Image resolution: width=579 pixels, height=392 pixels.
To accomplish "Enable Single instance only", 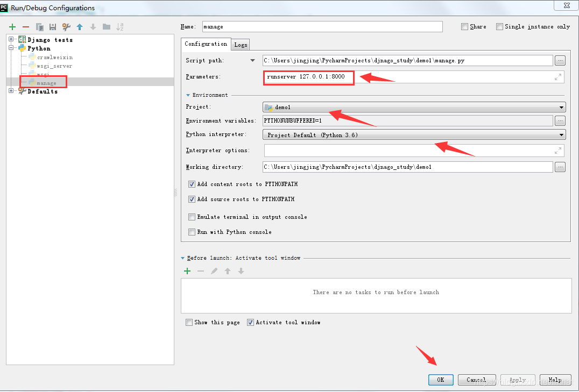I will coord(499,26).
